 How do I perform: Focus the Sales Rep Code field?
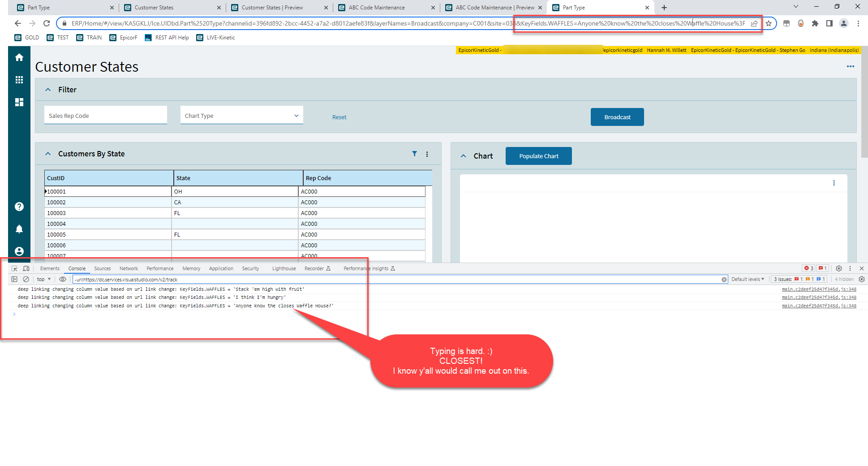coord(106,115)
